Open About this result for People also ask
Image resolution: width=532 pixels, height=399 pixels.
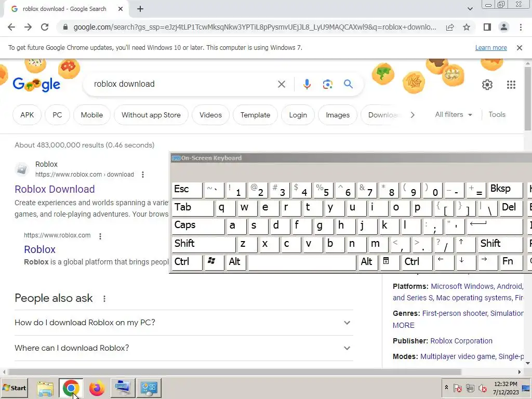[104, 299]
